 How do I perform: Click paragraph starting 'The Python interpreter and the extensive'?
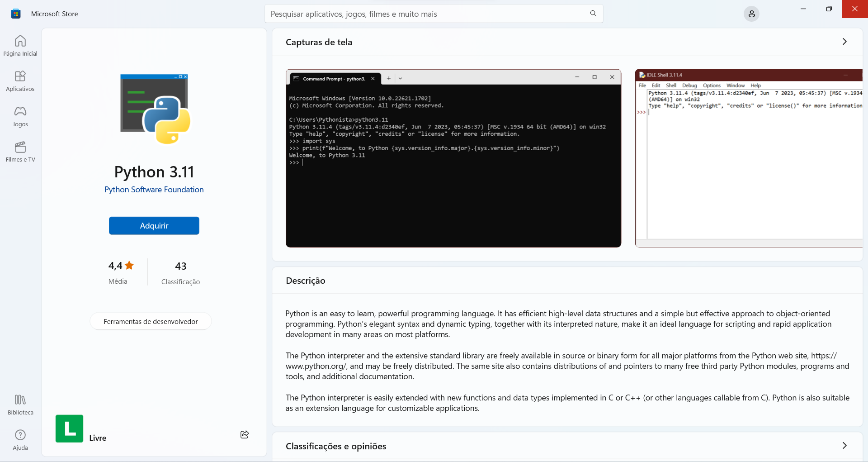pos(567,366)
